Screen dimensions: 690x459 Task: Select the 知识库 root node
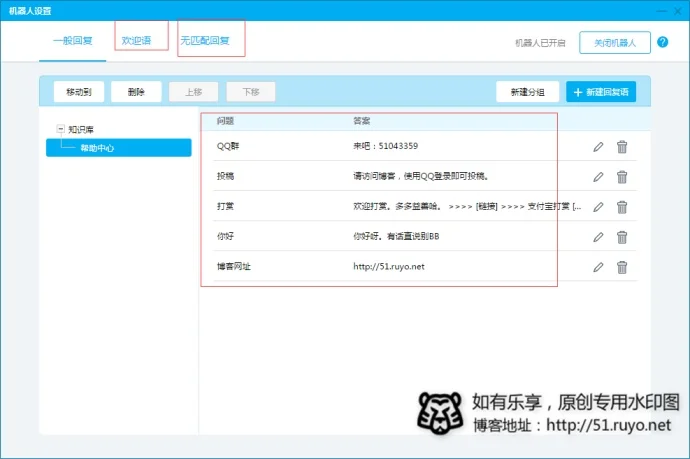pyautogui.click(x=81, y=129)
